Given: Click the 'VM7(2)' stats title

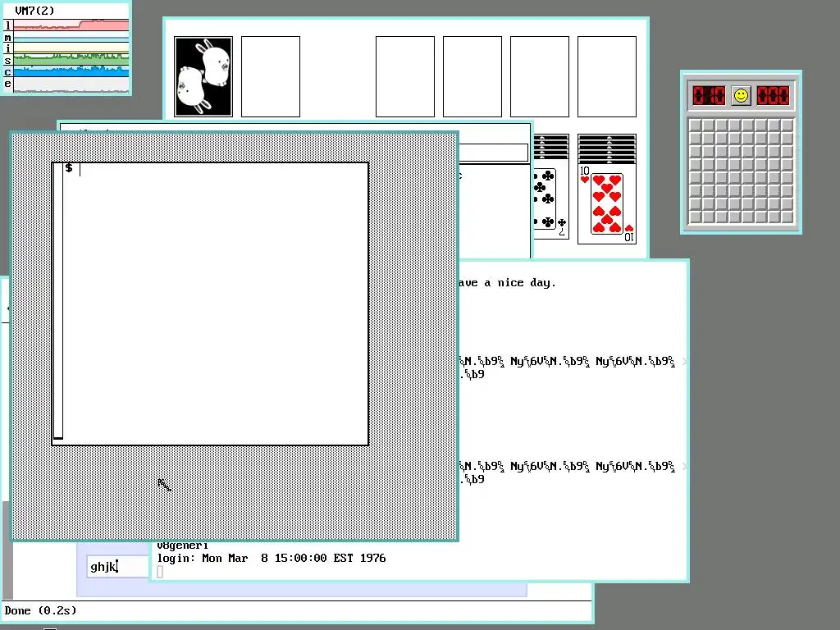Looking at the screenshot, I should click(34, 11).
